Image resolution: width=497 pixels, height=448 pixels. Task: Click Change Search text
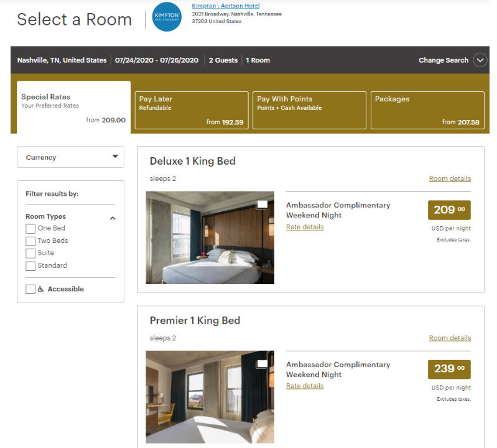tap(443, 60)
